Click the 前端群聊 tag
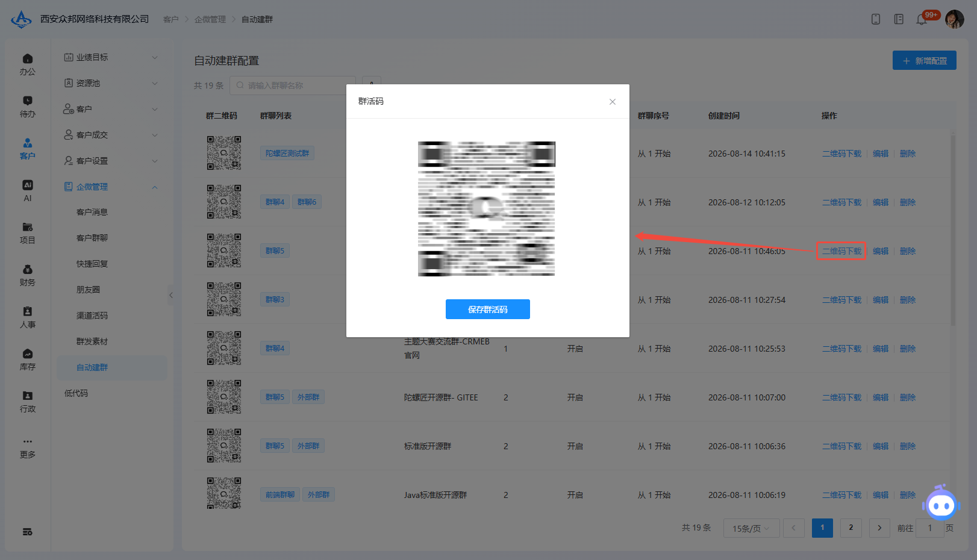The width and height of the screenshot is (977, 560). click(280, 495)
